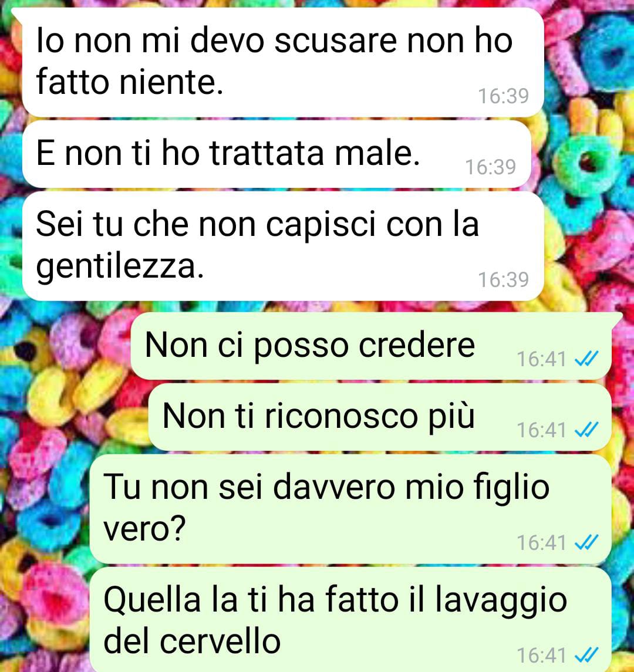The width and height of the screenshot is (634, 672).
Task: Tap the read checkmarks on 'Tu non sei davvero mio figlio vero?'
Action: click(x=586, y=542)
